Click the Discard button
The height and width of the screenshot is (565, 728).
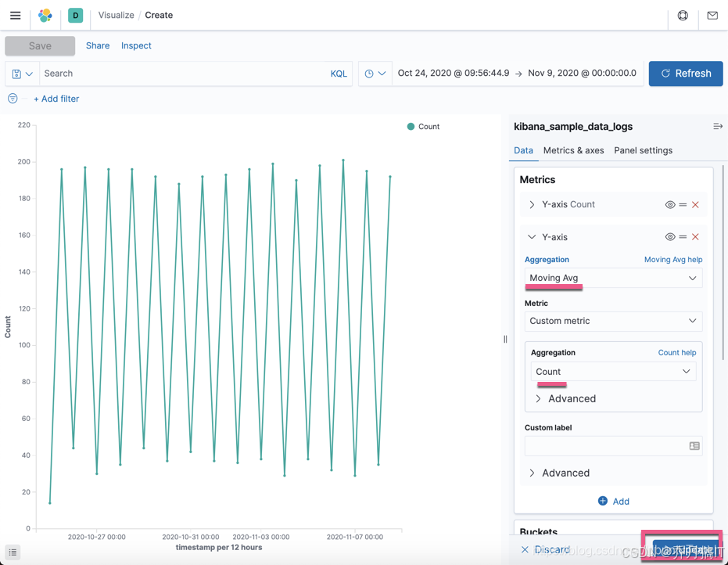[545, 549]
